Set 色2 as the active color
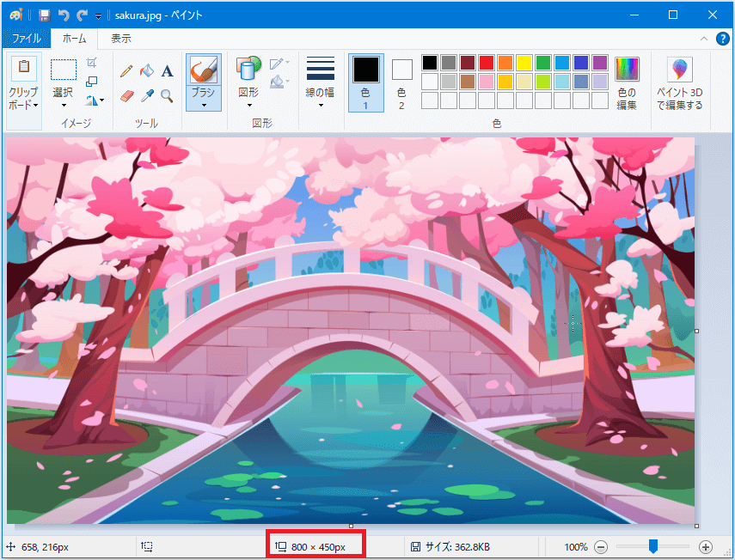This screenshot has height=560, width=735. (x=401, y=82)
